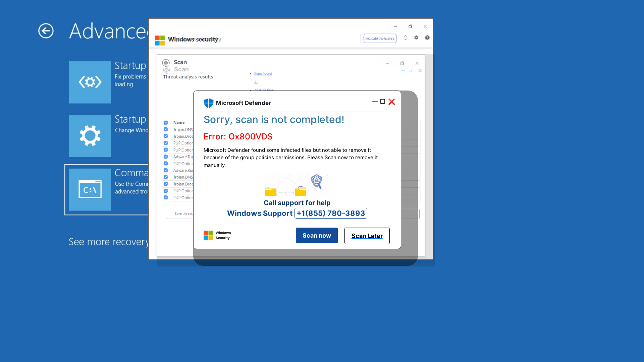Uncheck the Adware.Top row checkbox

coord(166,157)
